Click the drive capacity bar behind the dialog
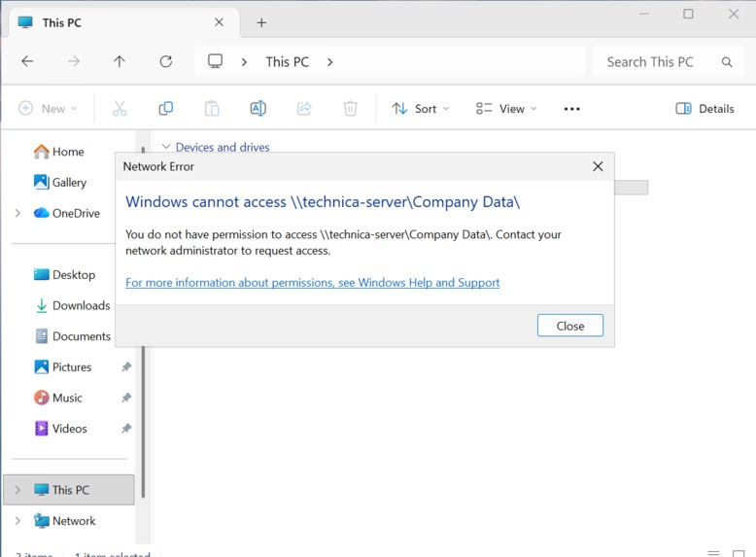Viewport: 756px width, 557px height. 631,188
